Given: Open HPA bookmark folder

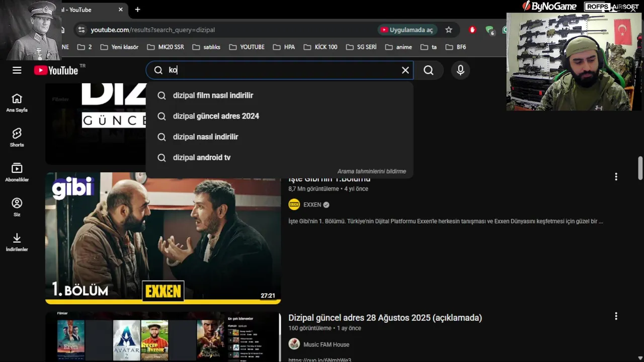Looking at the screenshot, I should click(x=284, y=47).
